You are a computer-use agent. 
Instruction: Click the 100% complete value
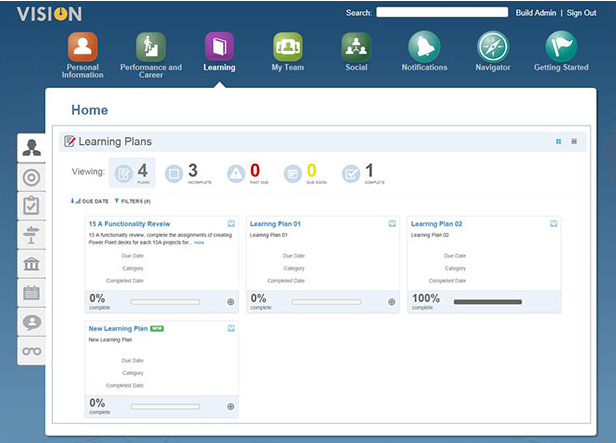pyautogui.click(x=425, y=298)
